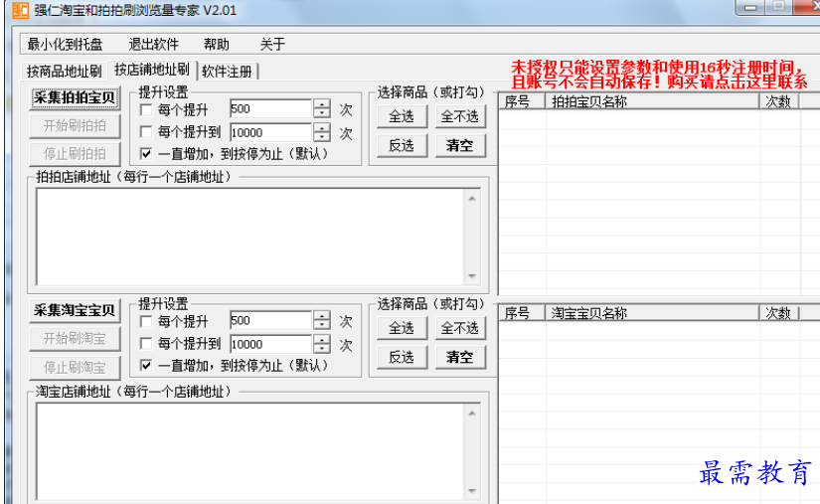Decrease the Taobao 500 value with down arrow
Screen dimensions: 820x504
pyautogui.click(x=322, y=325)
